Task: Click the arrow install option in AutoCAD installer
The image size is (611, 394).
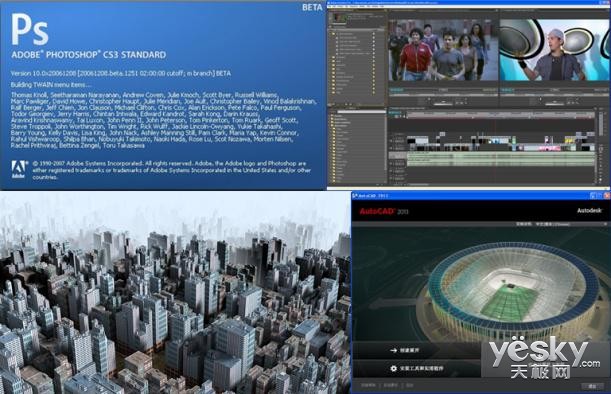Action: click(404, 350)
